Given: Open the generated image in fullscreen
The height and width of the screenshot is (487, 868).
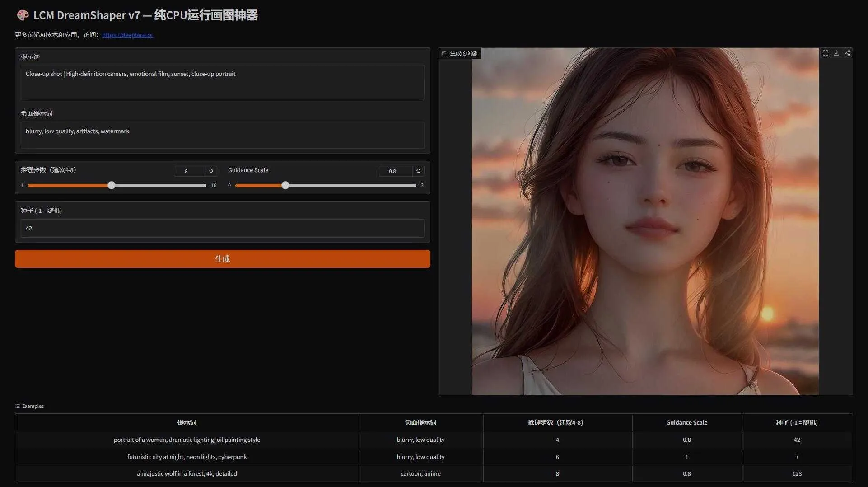Looking at the screenshot, I should click(x=826, y=53).
